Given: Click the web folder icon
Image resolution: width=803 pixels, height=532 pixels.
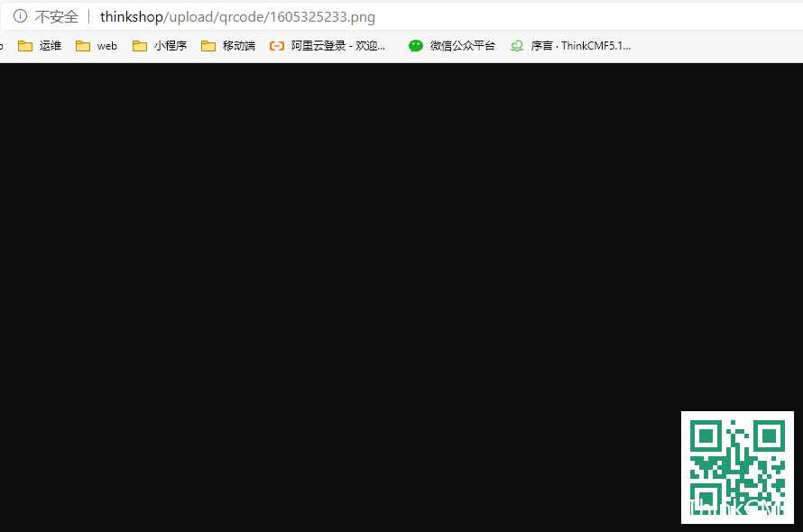Looking at the screenshot, I should point(83,46).
